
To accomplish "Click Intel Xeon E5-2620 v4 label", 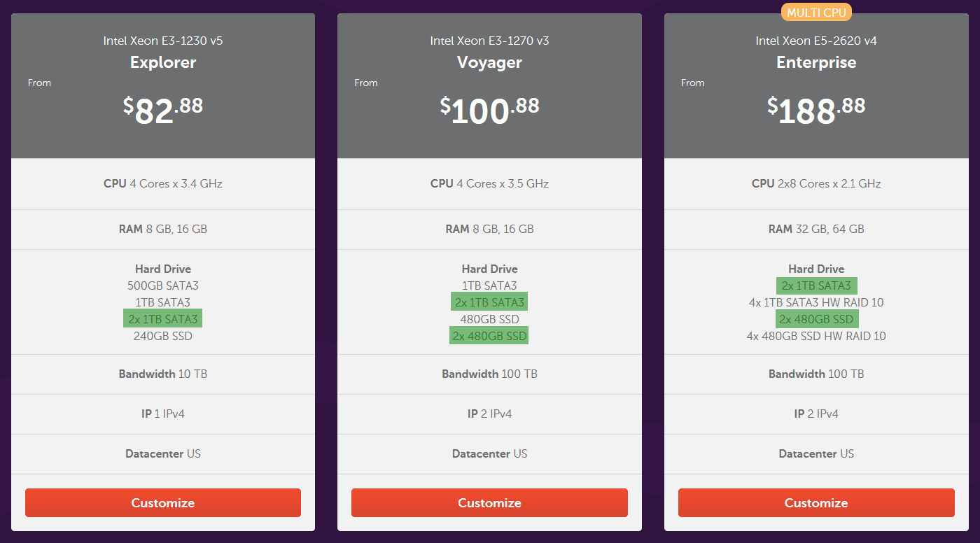I will coord(816,41).
